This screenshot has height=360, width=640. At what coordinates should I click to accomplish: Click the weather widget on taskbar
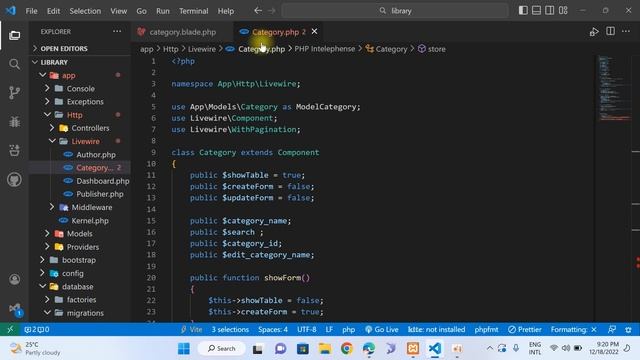tap(35, 349)
